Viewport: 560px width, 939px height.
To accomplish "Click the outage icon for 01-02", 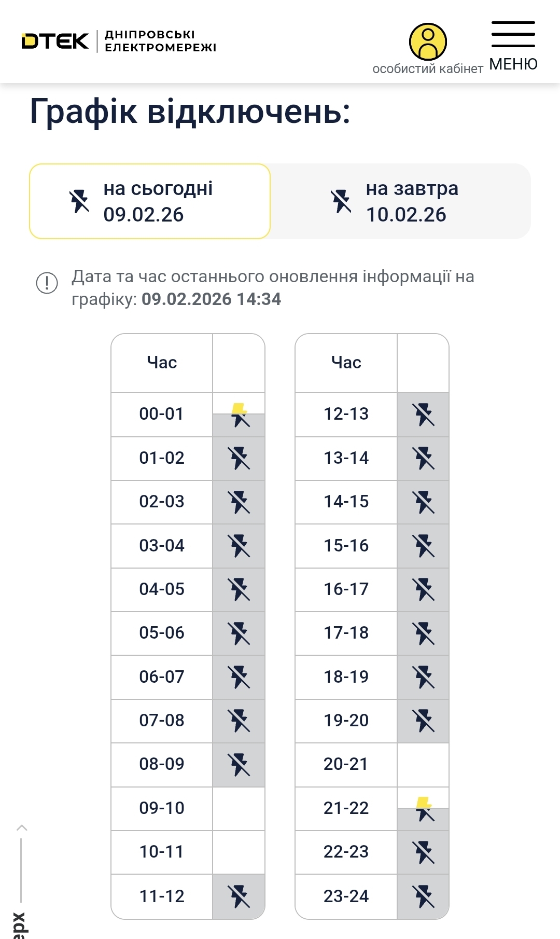I will tap(239, 459).
